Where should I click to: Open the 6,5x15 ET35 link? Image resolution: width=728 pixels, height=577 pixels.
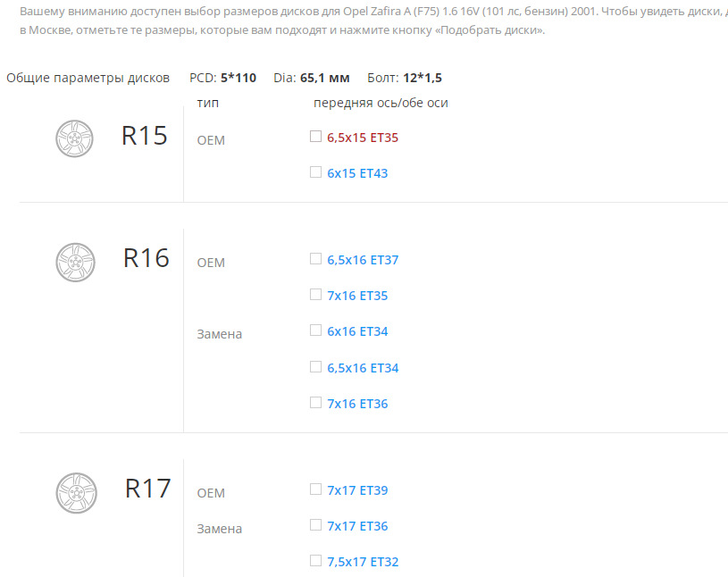(x=363, y=138)
